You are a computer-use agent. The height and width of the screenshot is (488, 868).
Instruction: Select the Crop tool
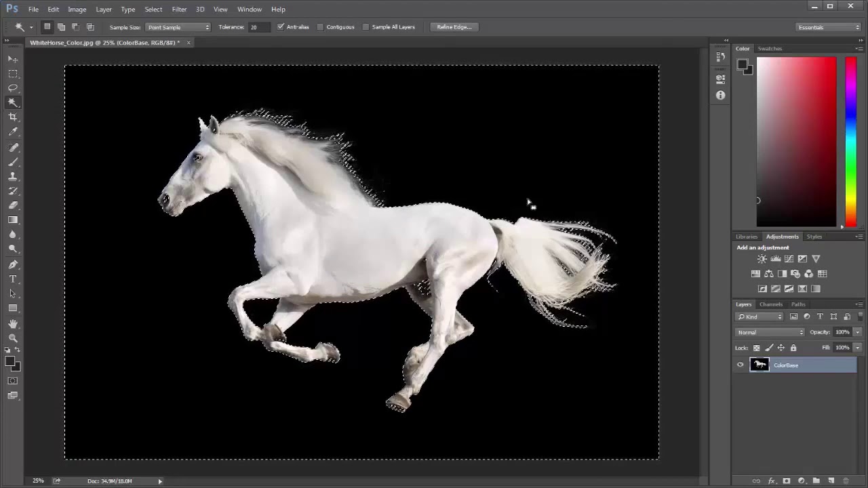(x=13, y=117)
